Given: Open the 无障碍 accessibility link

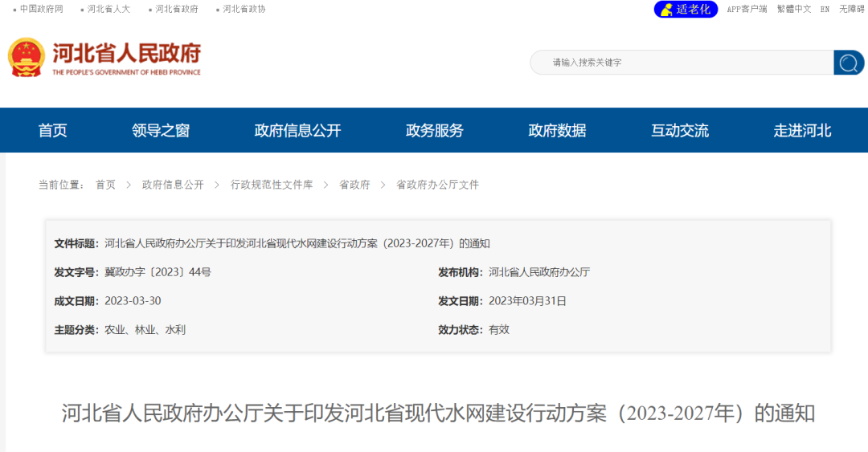Looking at the screenshot, I should 851,9.
